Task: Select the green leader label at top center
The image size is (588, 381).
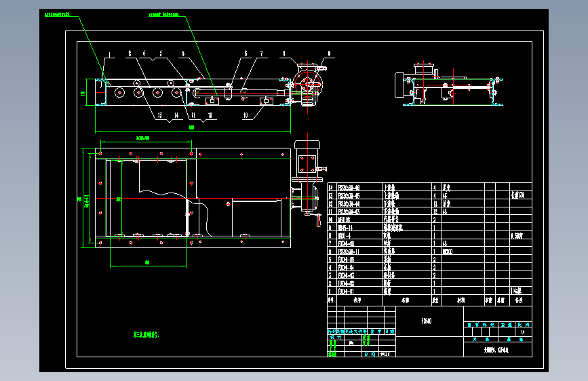Action: pyautogui.click(x=163, y=15)
